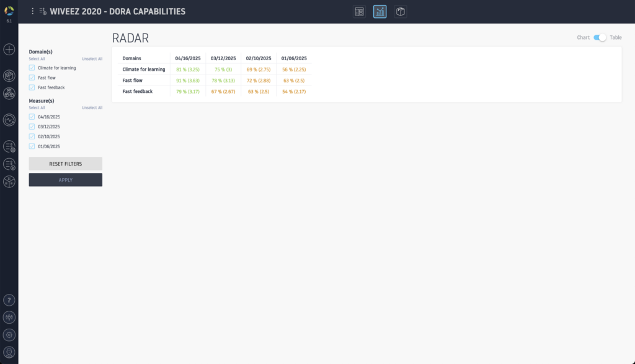Open the box package icon in header
The image size is (635, 364).
(401, 12)
